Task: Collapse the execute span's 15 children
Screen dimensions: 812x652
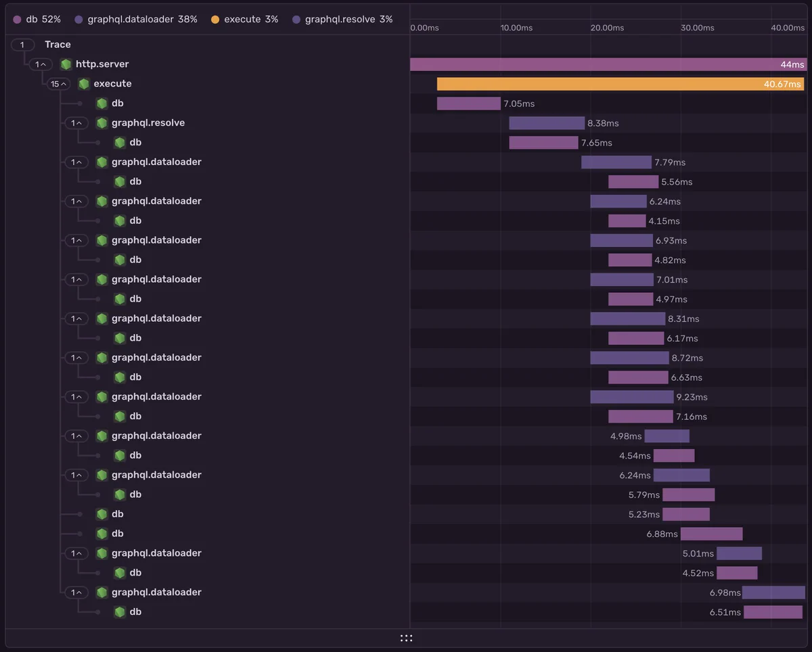Action: (x=59, y=84)
